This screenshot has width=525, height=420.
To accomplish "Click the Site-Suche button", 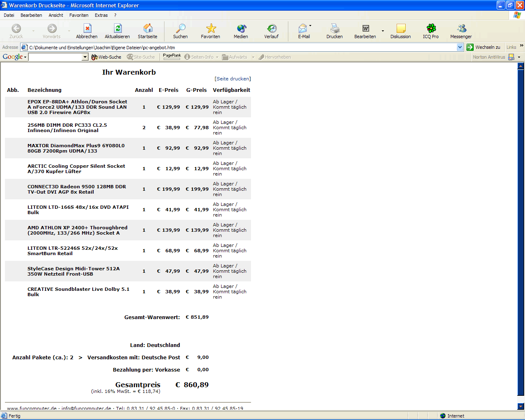I will tap(141, 57).
